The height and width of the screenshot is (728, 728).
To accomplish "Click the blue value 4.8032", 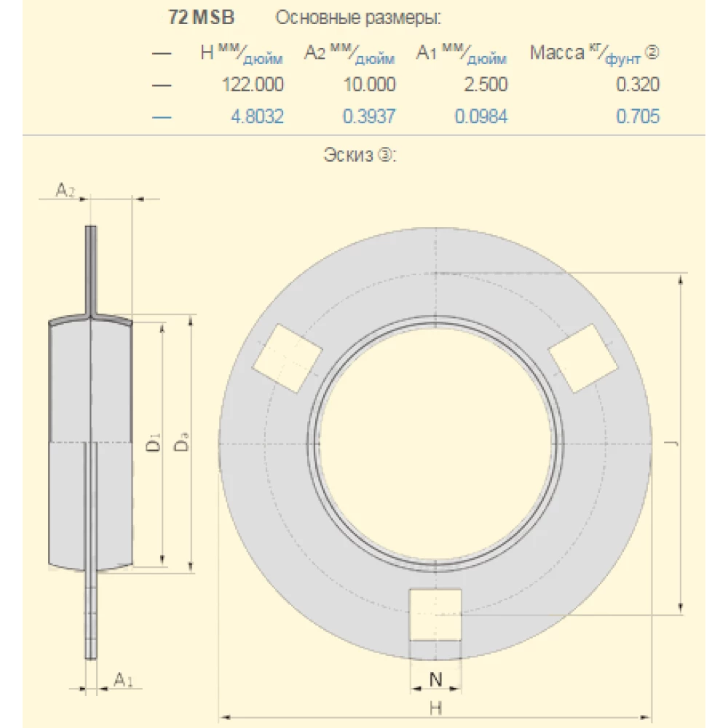I will click(258, 116).
